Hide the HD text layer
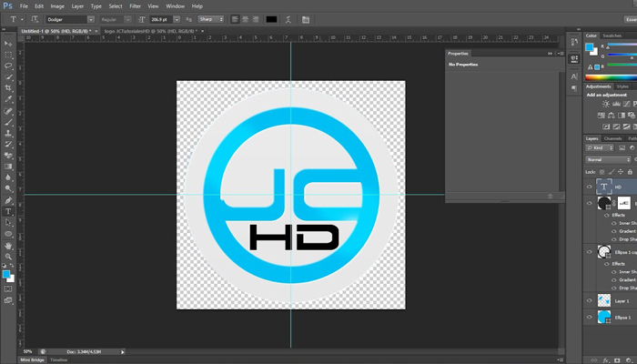The height and width of the screenshot is (364, 637). click(x=590, y=187)
